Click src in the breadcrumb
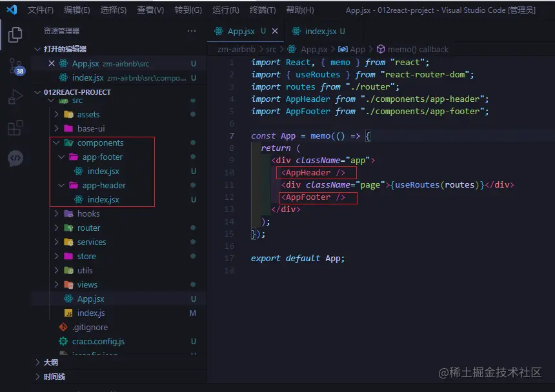 (271, 49)
